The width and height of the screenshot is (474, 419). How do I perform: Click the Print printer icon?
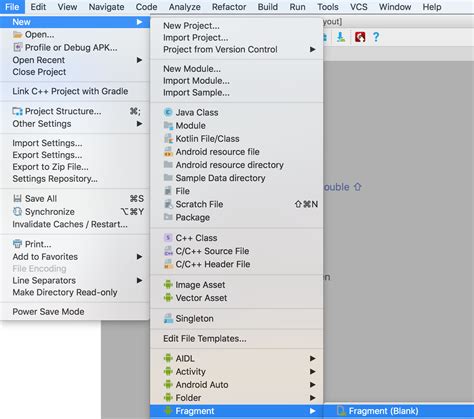[17, 244]
